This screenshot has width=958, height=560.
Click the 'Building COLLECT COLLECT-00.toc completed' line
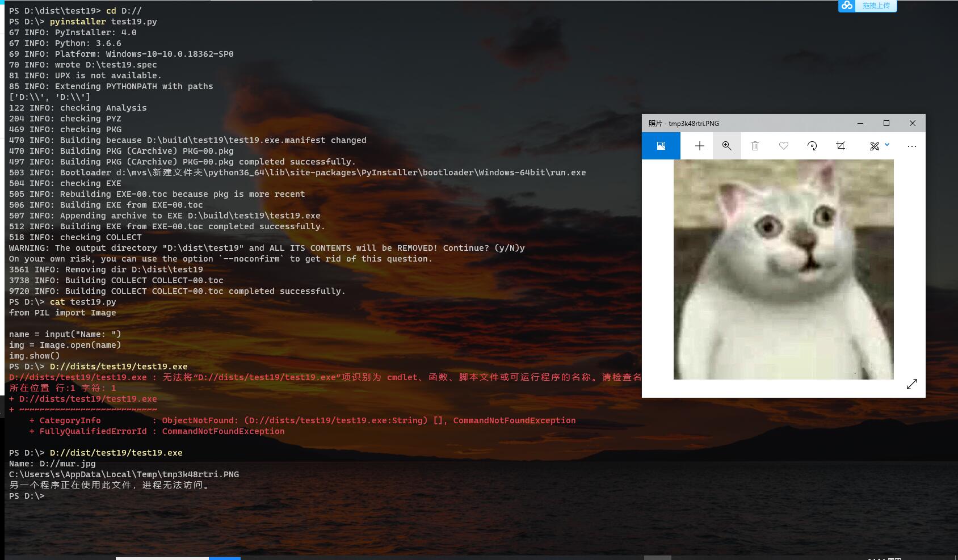[177, 291]
